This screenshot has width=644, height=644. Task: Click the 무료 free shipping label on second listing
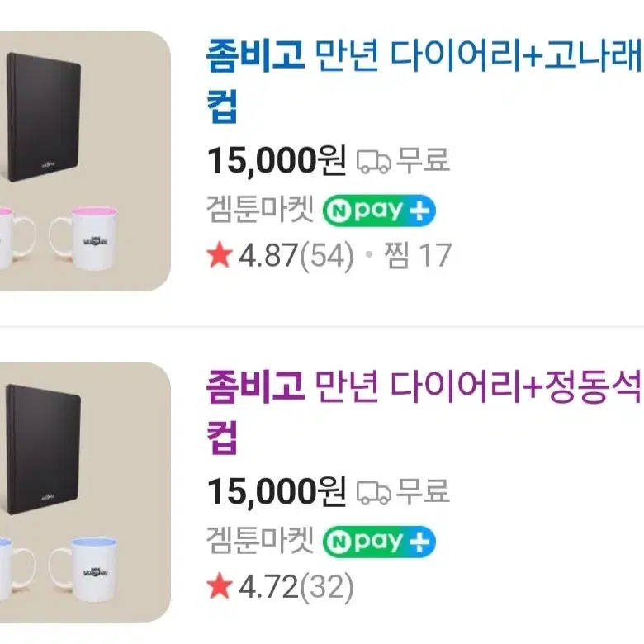423,490
